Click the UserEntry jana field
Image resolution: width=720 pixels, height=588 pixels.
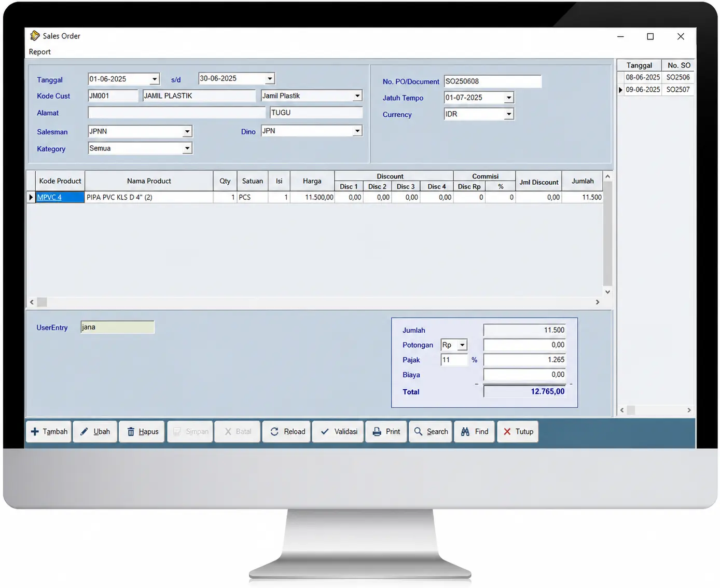pyautogui.click(x=117, y=327)
